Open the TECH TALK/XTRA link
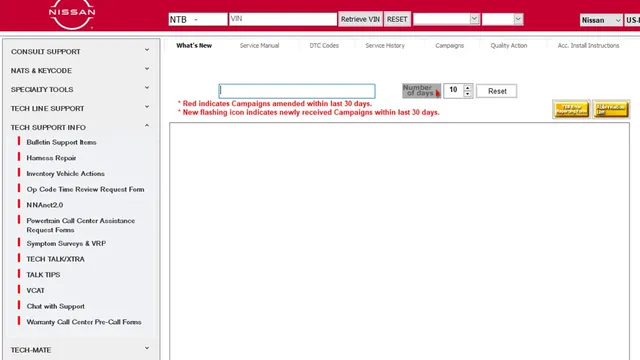 [55, 259]
